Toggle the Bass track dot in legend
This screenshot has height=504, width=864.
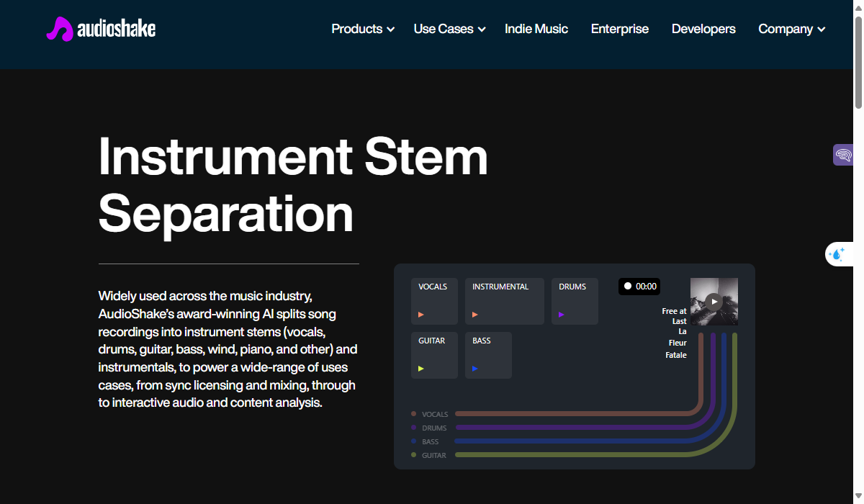(413, 441)
